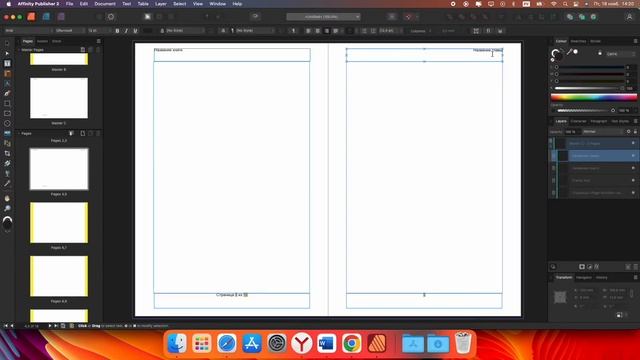Toggle visibility of the Frame Text layer
Screen dimensions: 640x360
click(x=633, y=180)
